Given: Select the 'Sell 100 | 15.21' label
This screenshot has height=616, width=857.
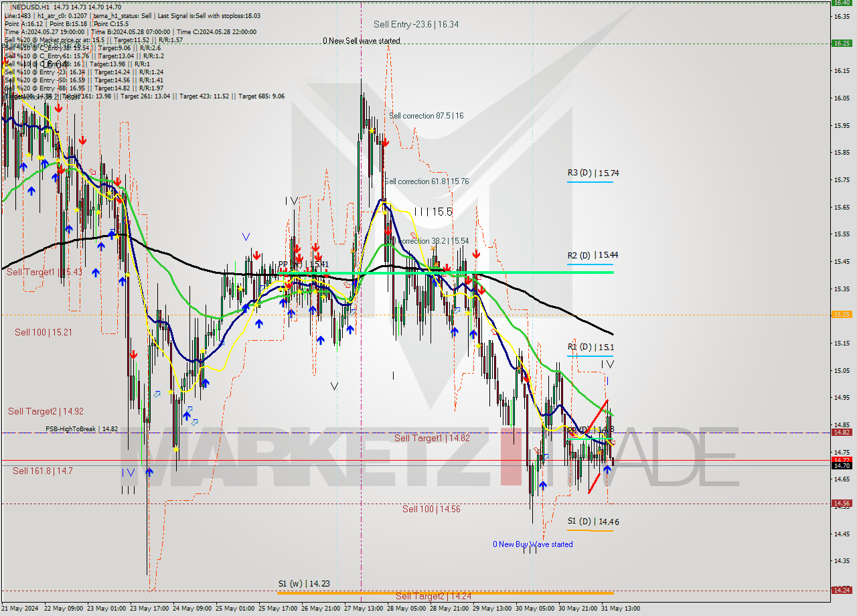Looking at the screenshot, I should 44,332.
